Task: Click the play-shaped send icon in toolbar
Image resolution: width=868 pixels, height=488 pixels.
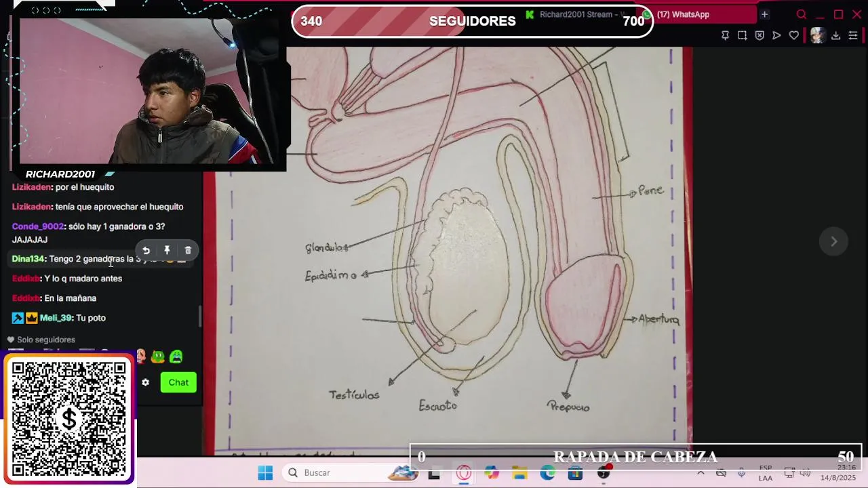Action: point(776,35)
